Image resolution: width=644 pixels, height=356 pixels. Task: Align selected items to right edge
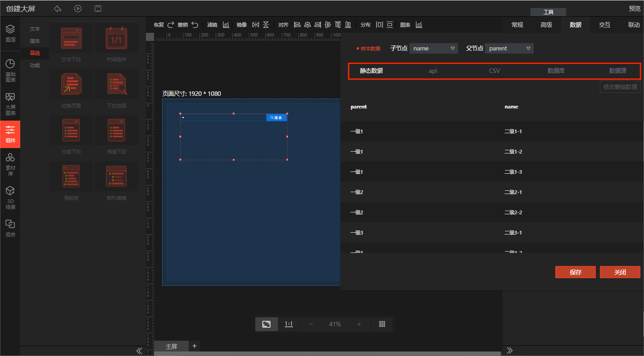318,25
